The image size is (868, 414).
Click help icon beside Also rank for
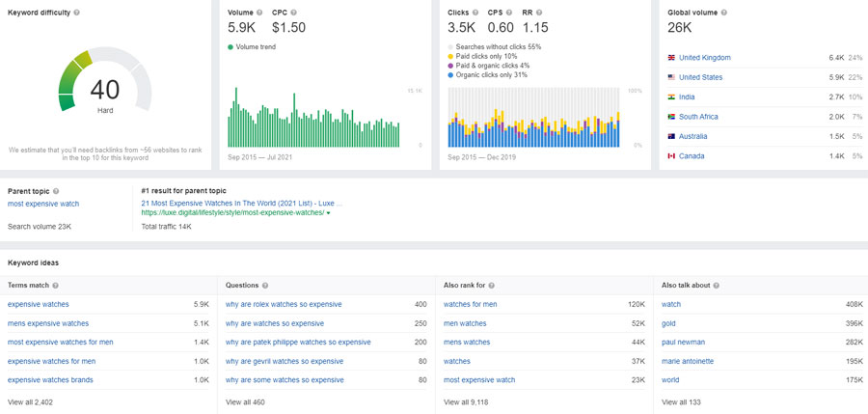pos(492,286)
